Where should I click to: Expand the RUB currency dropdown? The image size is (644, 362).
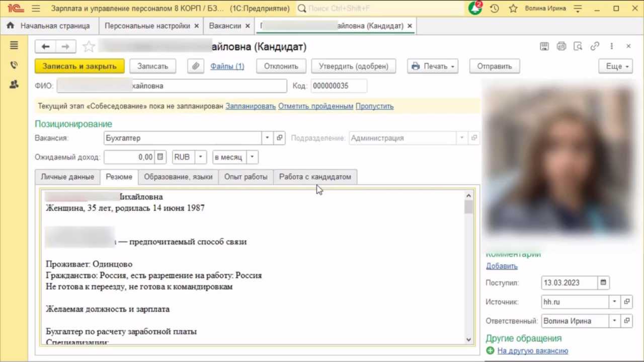coord(200,157)
